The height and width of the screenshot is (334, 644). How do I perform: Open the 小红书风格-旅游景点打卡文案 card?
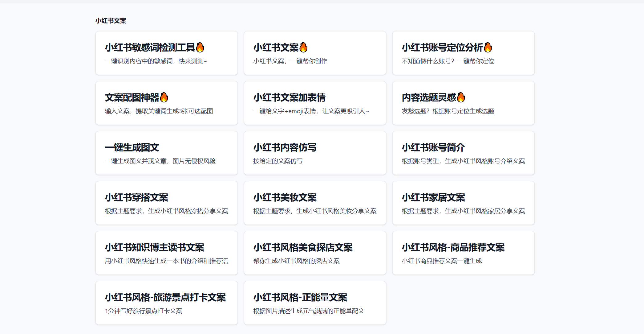coord(166,303)
